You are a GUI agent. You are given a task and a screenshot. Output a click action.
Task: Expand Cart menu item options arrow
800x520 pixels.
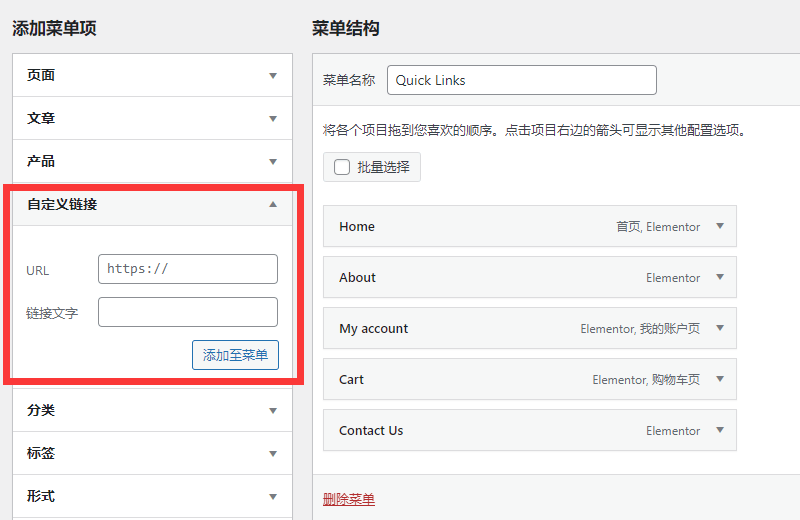(719, 379)
